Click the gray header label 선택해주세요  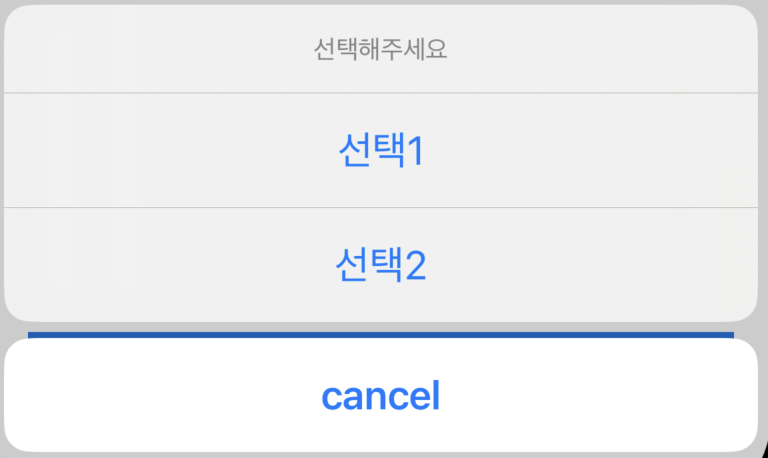pos(380,50)
